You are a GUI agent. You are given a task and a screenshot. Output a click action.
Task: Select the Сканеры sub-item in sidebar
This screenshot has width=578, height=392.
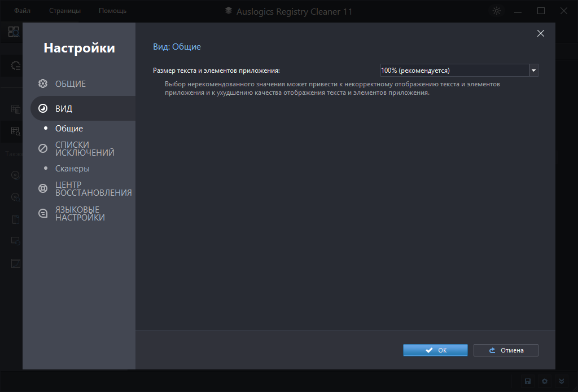coord(72,169)
